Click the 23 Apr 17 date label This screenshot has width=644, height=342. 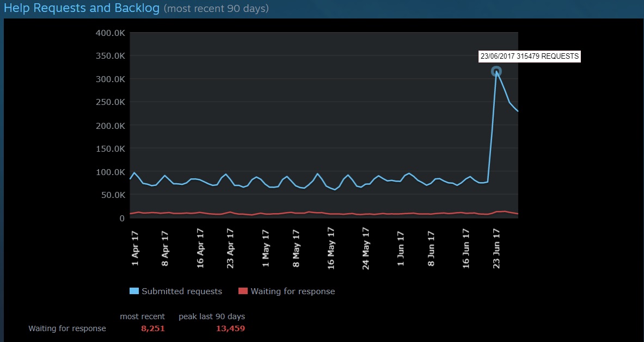click(x=230, y=248)
